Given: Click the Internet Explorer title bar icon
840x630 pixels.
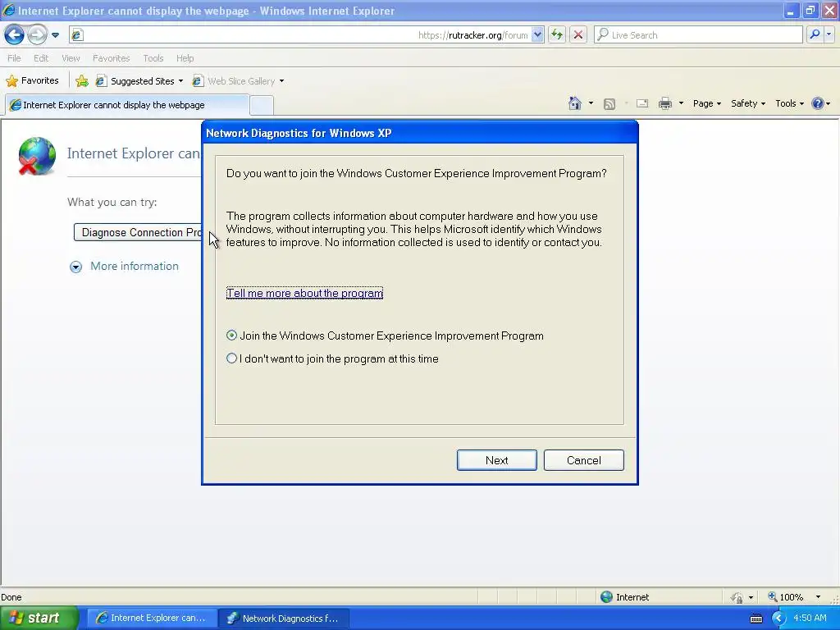Looking at the screenshot, I should (x=8, y=10).
